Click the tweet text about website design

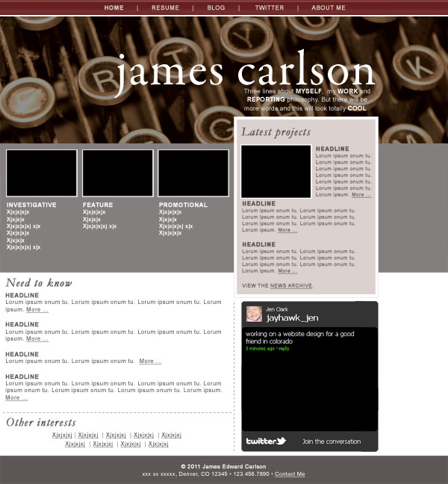tap(300, 338)
